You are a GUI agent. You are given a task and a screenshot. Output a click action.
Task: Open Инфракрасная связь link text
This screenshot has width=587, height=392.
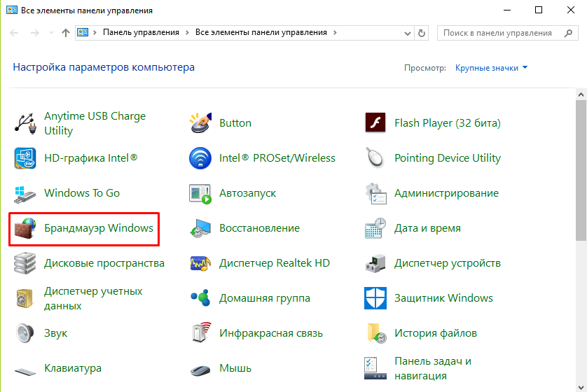(x=271, y=333)
